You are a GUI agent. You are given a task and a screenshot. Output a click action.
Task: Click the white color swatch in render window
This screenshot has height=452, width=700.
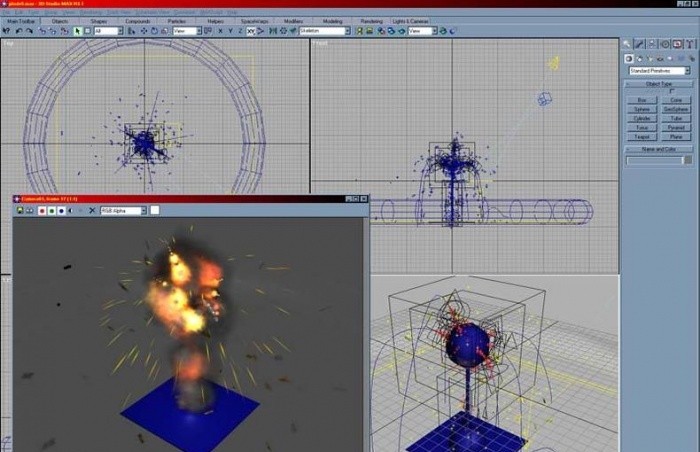[155, 211]
